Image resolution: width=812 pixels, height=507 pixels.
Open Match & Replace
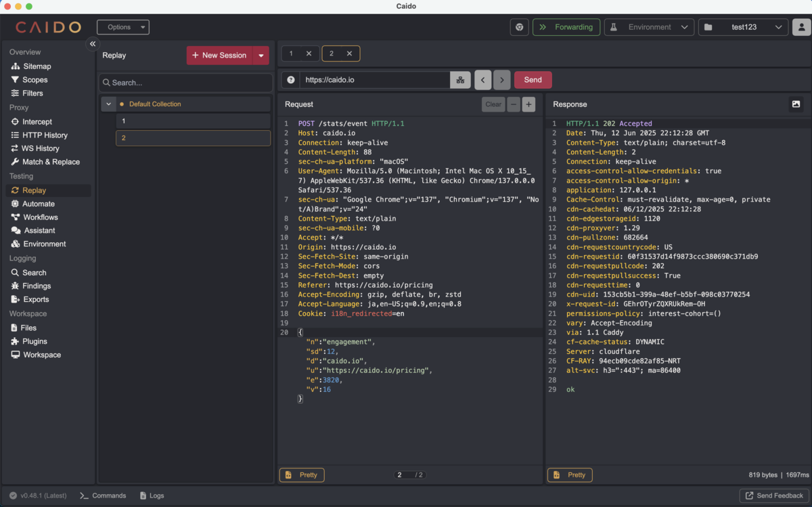tap(45, 162)
